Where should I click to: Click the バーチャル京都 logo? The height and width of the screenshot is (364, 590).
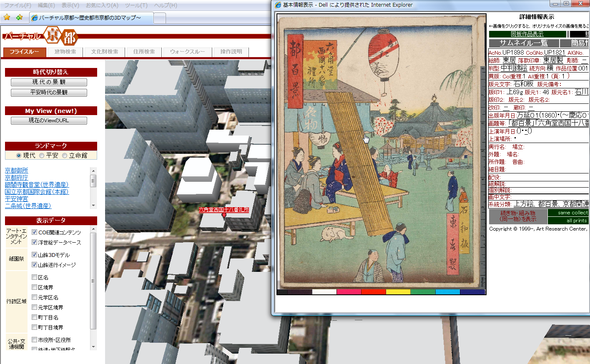coord(40,36)
